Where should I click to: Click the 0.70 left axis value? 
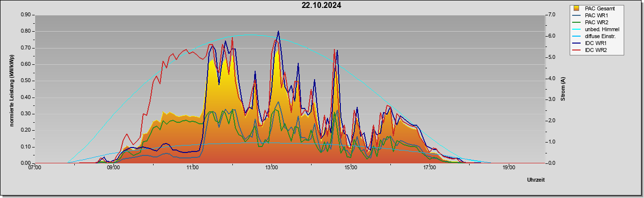point(26,48)
